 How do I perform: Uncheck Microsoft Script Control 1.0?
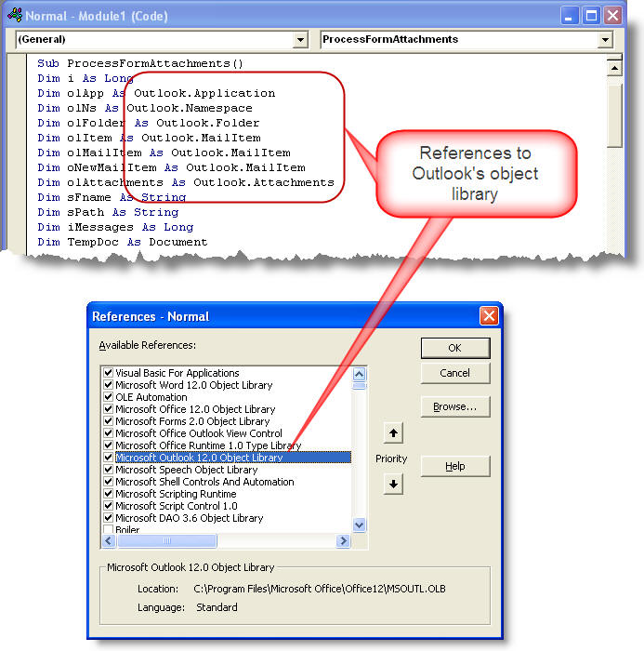point(109,506)
